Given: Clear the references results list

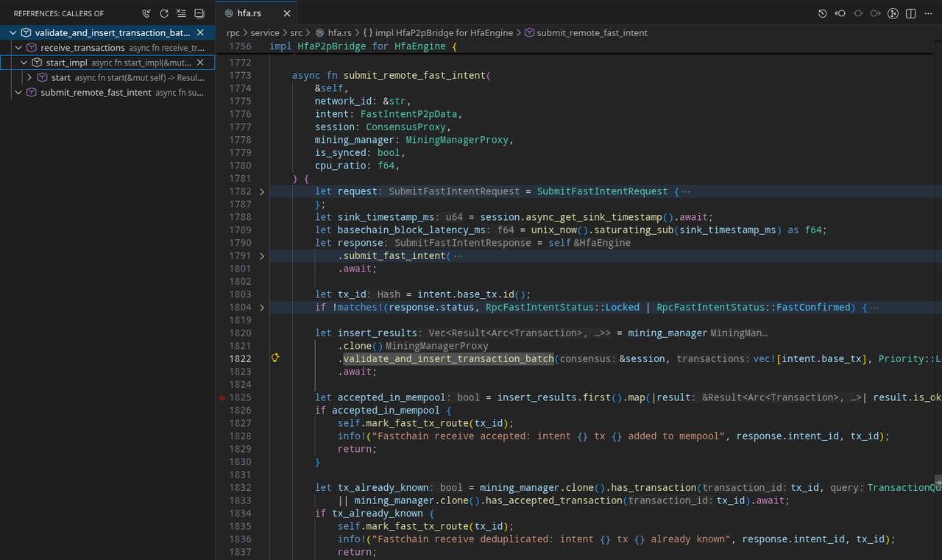Looking at the screenshot, I should point(181,13).
